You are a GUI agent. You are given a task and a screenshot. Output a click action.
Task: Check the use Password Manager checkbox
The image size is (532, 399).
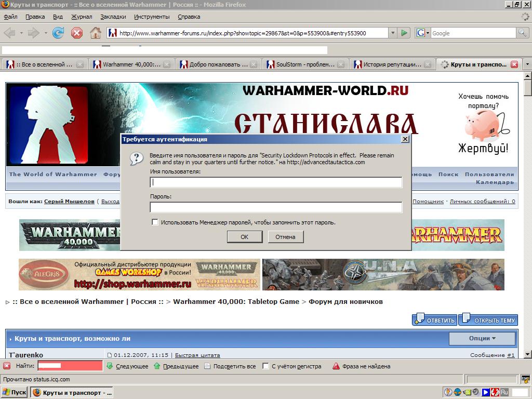tap(155, 222)
